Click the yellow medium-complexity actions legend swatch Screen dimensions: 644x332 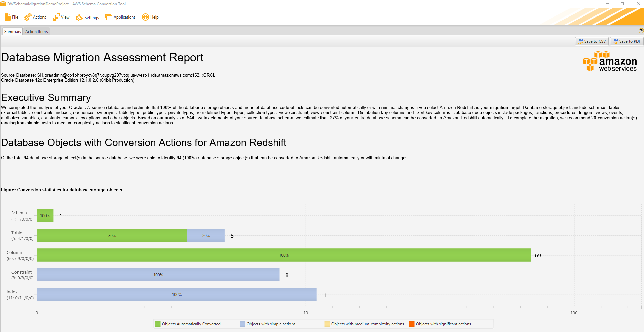coord(327,324)
